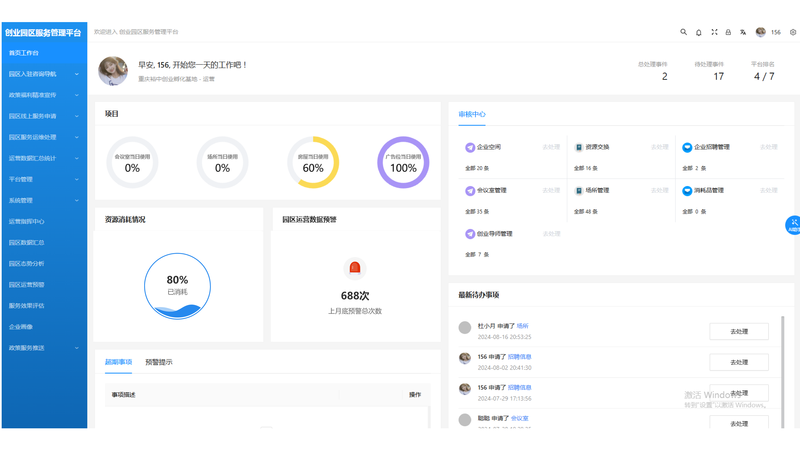Click the 688次 warning count
800x450 pixels.
click(355, 296)
